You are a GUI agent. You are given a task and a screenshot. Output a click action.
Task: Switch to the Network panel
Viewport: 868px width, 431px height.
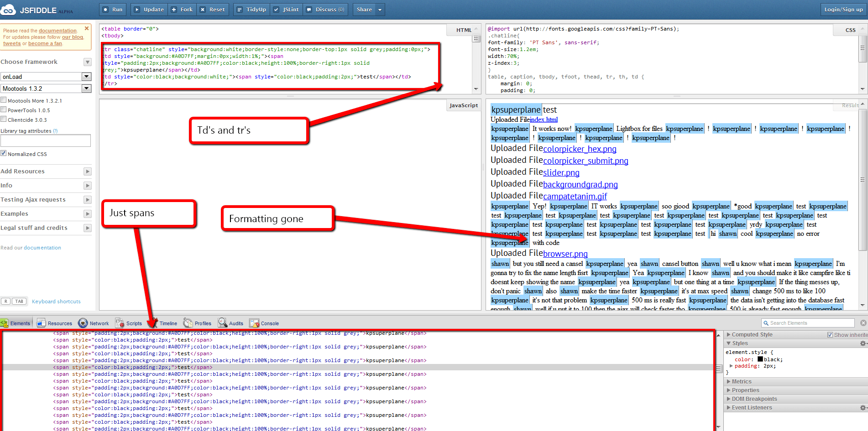[98, 323]
